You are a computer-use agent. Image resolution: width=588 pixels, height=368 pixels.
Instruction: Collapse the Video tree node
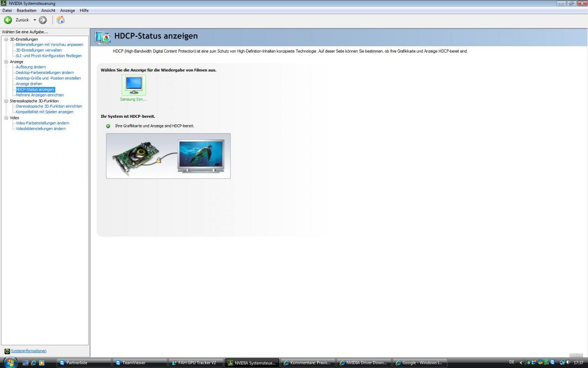click(6, 117)
